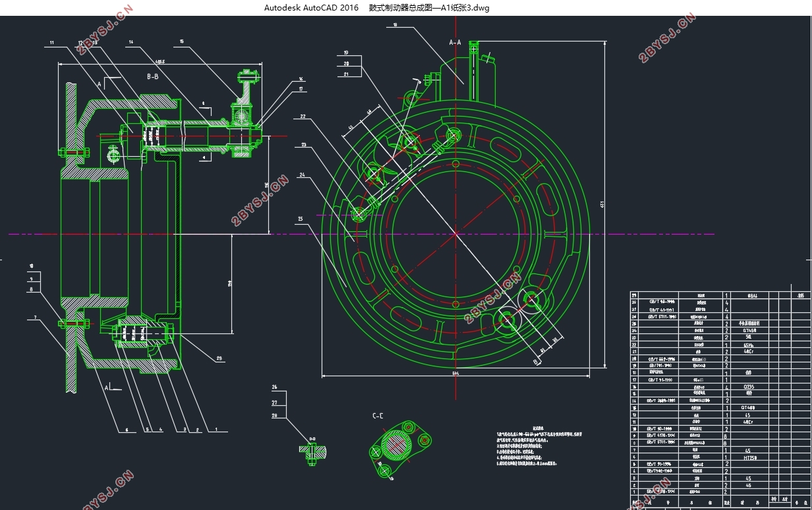The width and height of the screenshot is (812, 510).
Task: Click the 'HT250' material cell
Action: point(750,457)
